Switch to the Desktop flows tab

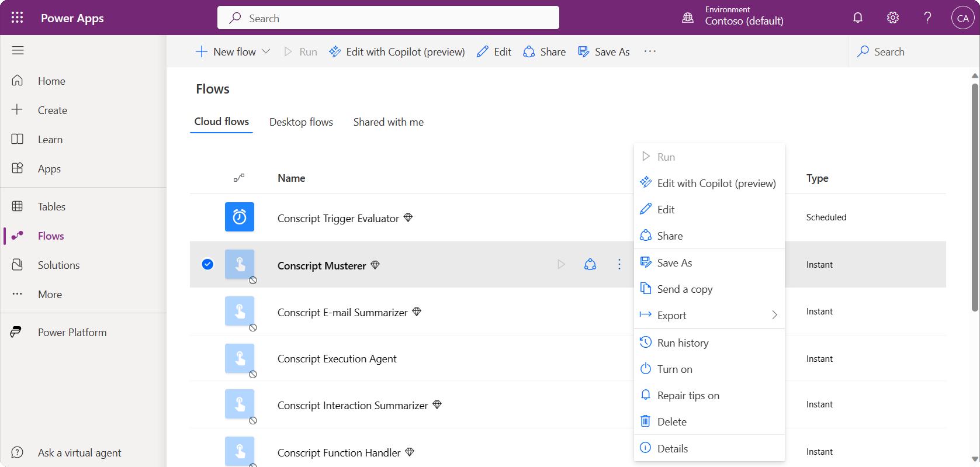pyautogui.click(x=301, y=122)
